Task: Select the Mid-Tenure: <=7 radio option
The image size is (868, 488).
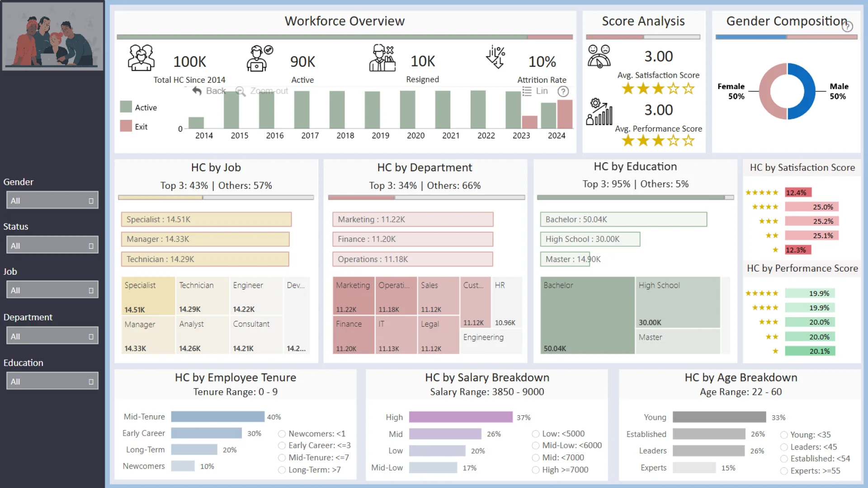Action: click(x=282, y=458)
